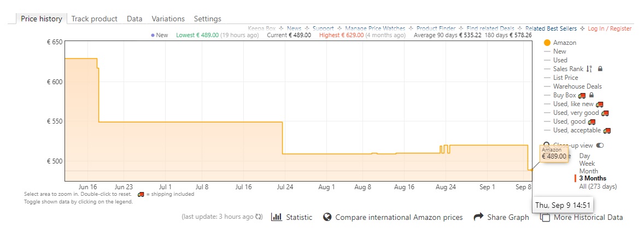Click the price point at graph's end

(x=530, y=170)
